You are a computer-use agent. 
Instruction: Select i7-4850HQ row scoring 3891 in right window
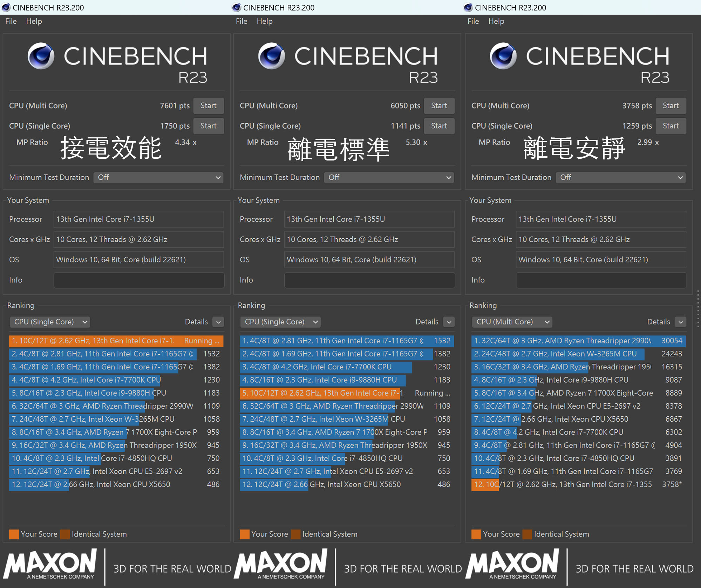[579, 458]
